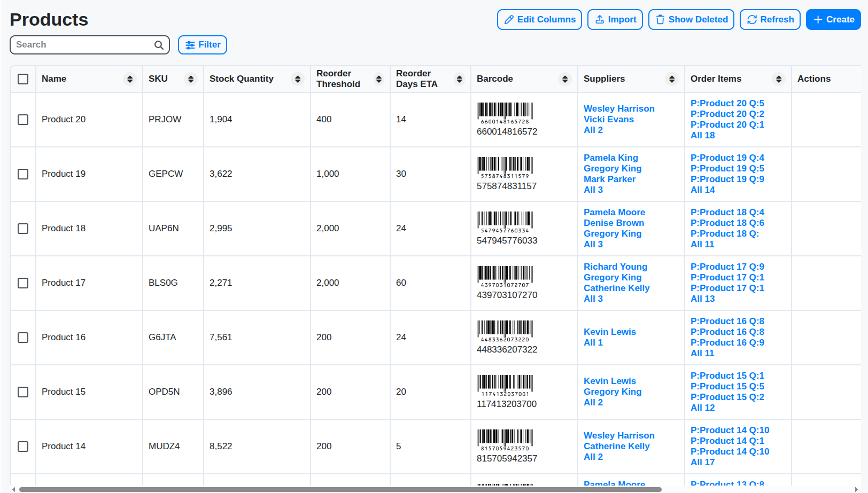Click the magnifying glass in the search box
Screen dimensions: 868x493
(159, 45)
